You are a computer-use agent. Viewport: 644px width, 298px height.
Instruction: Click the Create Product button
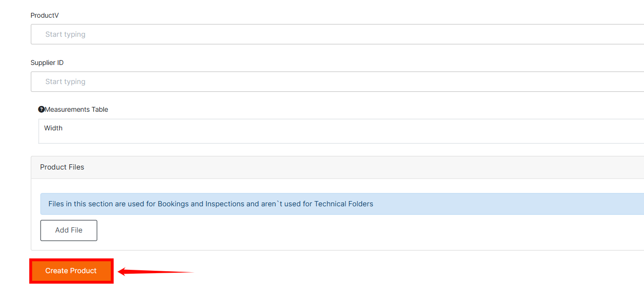[71, 271]
